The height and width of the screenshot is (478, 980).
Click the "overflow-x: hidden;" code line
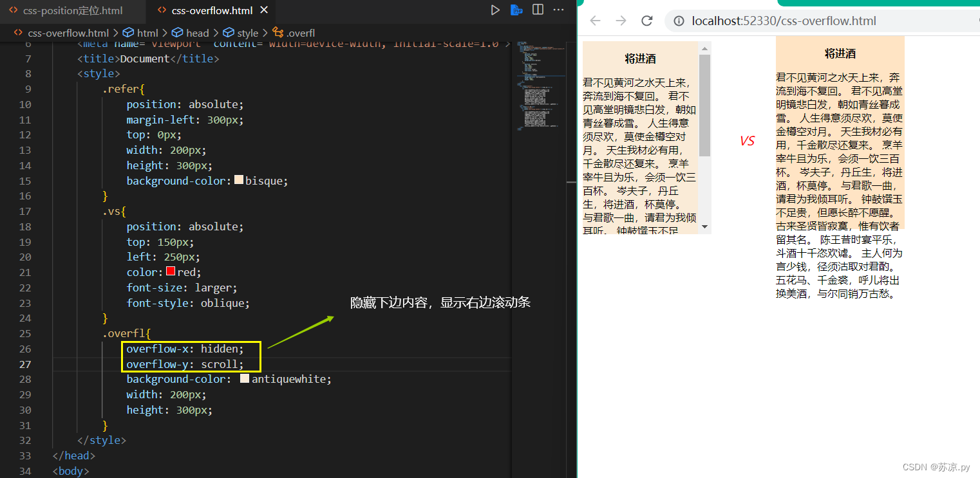point(185,349)
